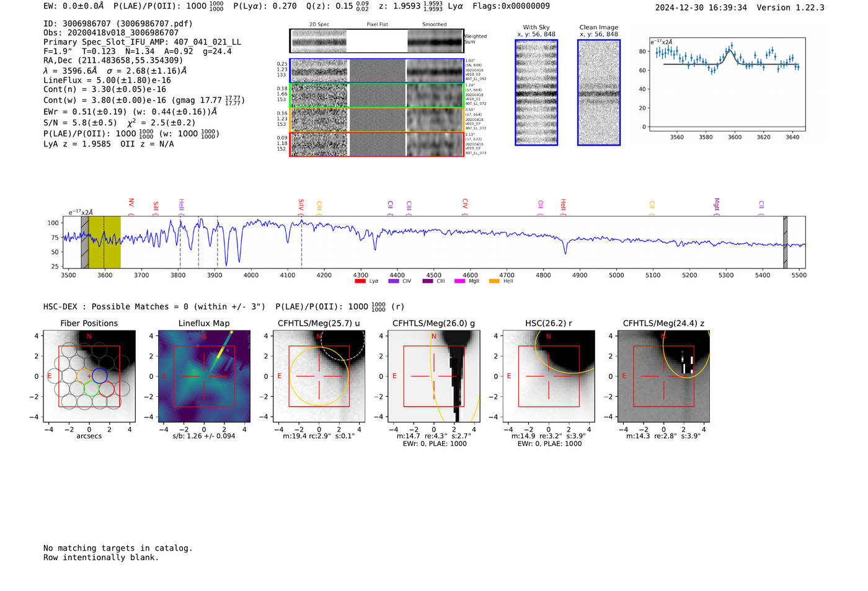Click the CIV purple legend swatch
This screenshot has height=591, width=868.
click(x=393, y=281)
